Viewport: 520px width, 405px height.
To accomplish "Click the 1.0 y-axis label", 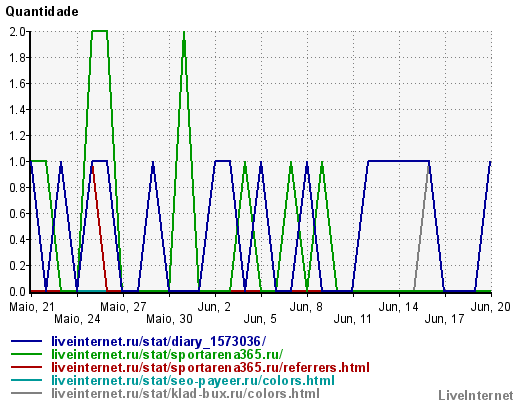I will pyautogui.click(x=18, y=162).
